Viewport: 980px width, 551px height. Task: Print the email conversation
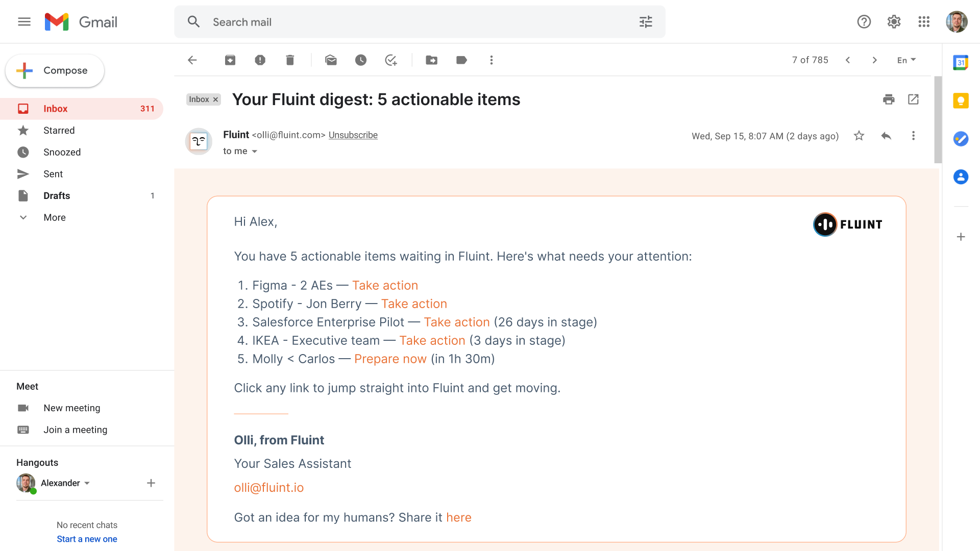[x=889, y=99]
